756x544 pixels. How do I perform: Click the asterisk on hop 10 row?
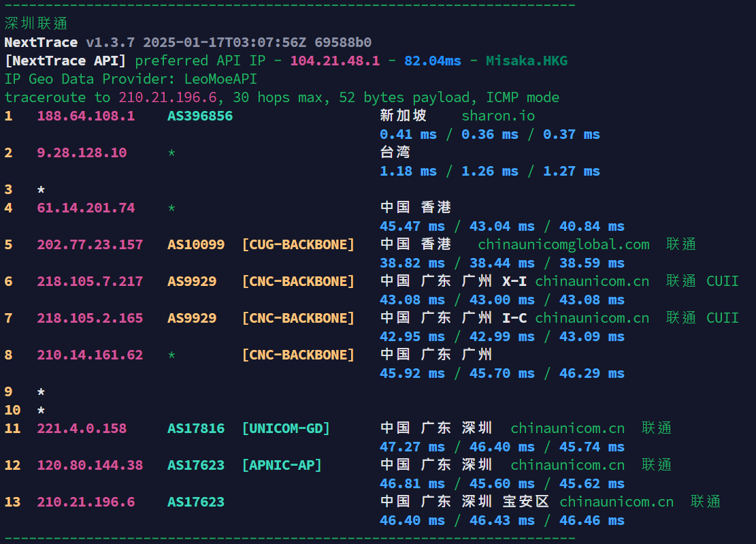click(x=41, y=410)
